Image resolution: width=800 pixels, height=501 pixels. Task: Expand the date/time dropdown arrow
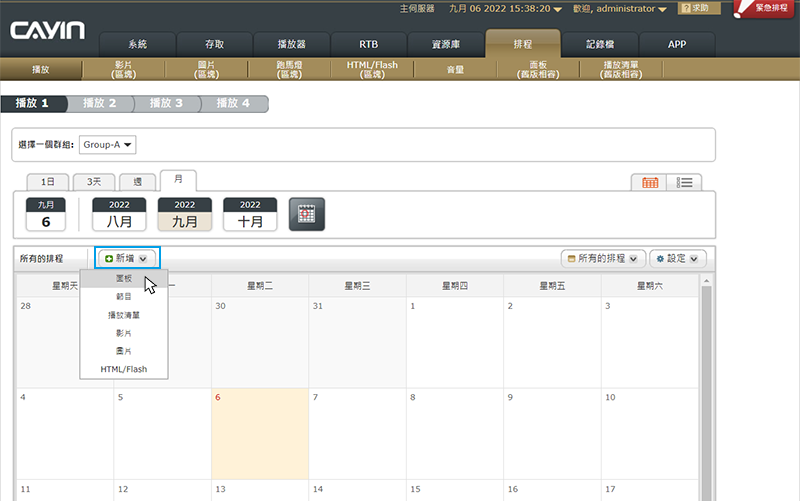pyautogui.click(x=558, y=10)
